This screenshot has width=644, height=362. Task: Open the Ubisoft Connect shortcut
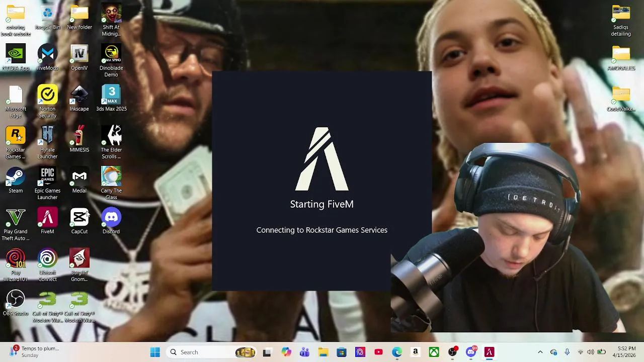47,266
